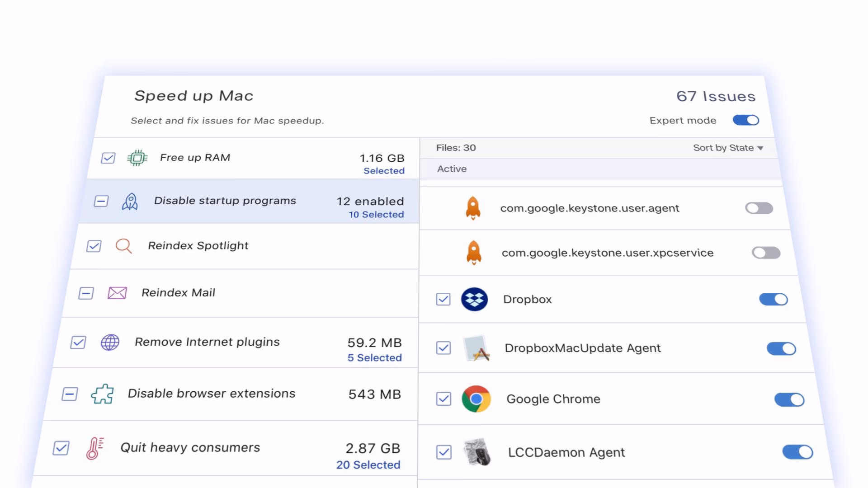Uncheck the Free up RAM checkbox
868x488 pixels.
click(108, 158)
